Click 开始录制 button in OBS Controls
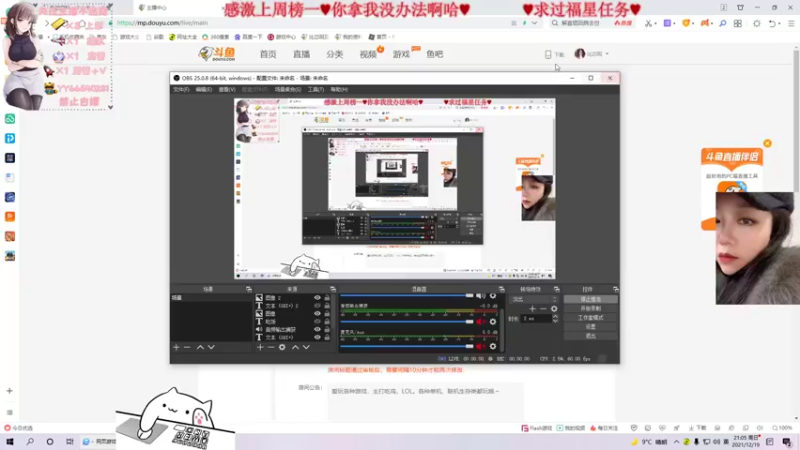800x450 pixels. 590,309
